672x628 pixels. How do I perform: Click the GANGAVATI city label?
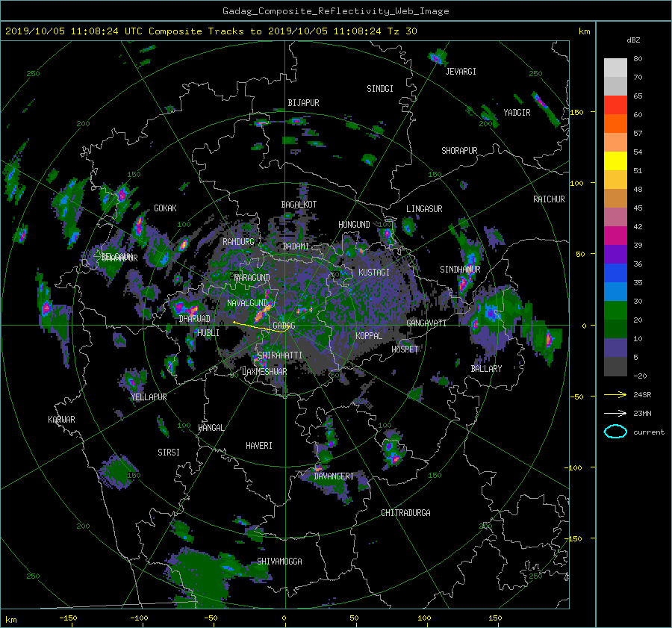[426, 323]
